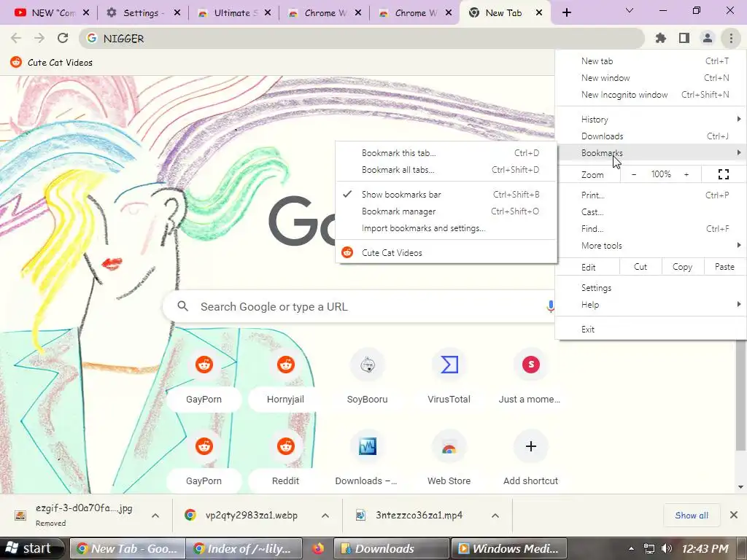Close the Ultimate S tab
This screenshot has width=747, height=560.
[268, 13]
